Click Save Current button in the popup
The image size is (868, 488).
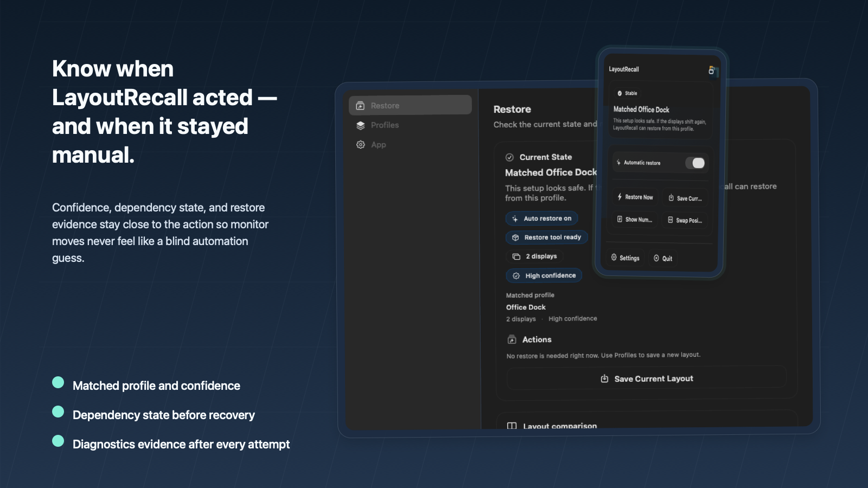pos(685,198)
